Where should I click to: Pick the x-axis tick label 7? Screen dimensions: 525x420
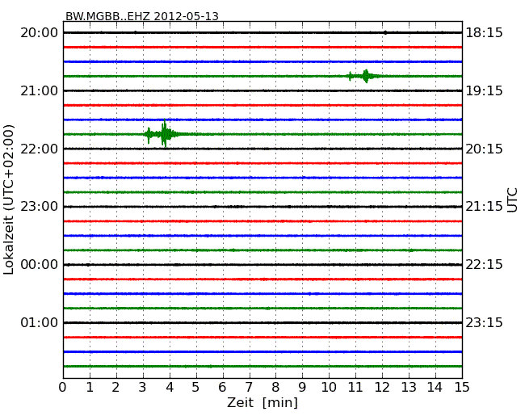(249, 387)
